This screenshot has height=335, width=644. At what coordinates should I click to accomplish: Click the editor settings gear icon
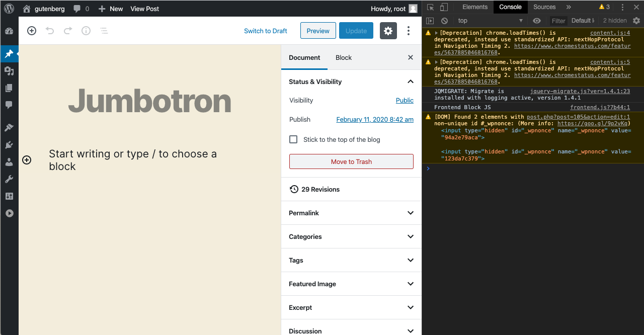(x=388, y=31)
